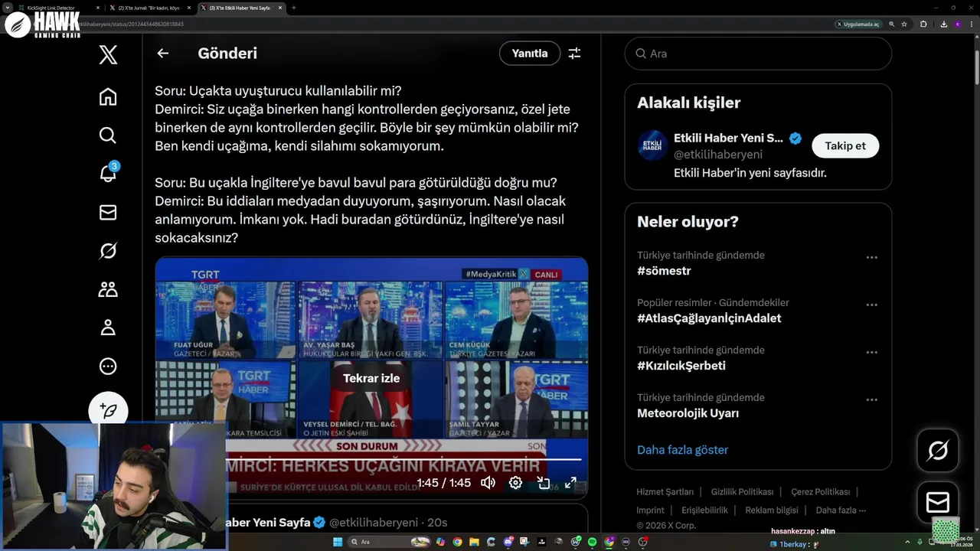The width and height of the screenshot is (980, 551).
Task: Open the Grok icon in sidebar
Action: [108, 251]
